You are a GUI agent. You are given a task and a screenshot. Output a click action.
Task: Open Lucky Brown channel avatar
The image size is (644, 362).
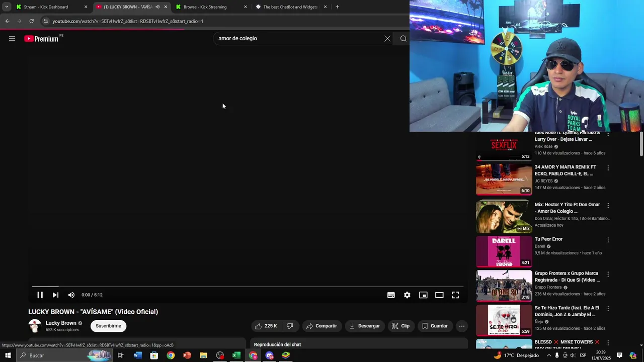tap(35, 326)
